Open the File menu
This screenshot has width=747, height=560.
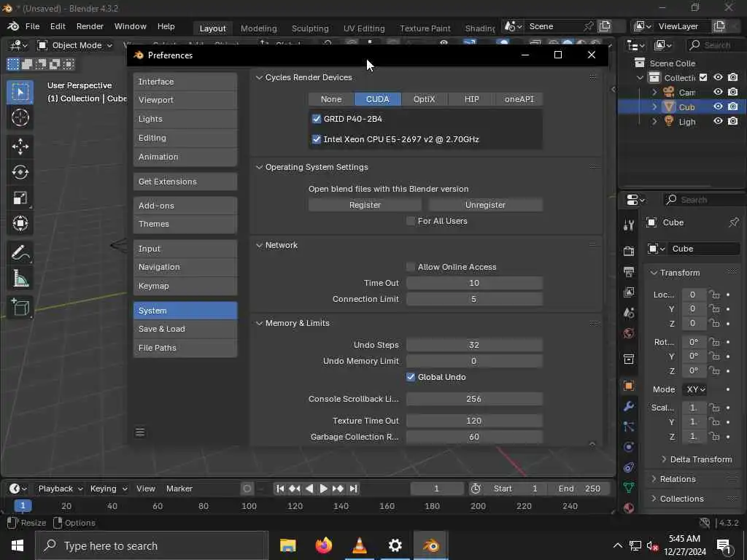32,26
